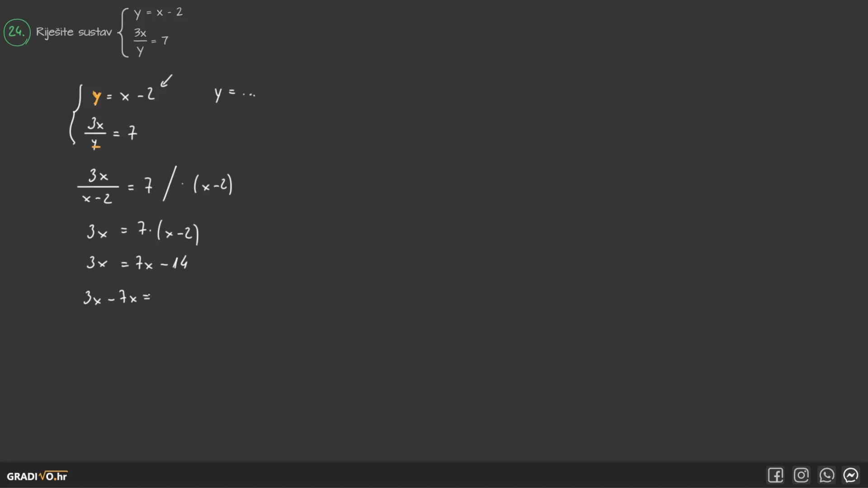Click the printed equation 'y = x - 2' at top

tap(158, 13)
